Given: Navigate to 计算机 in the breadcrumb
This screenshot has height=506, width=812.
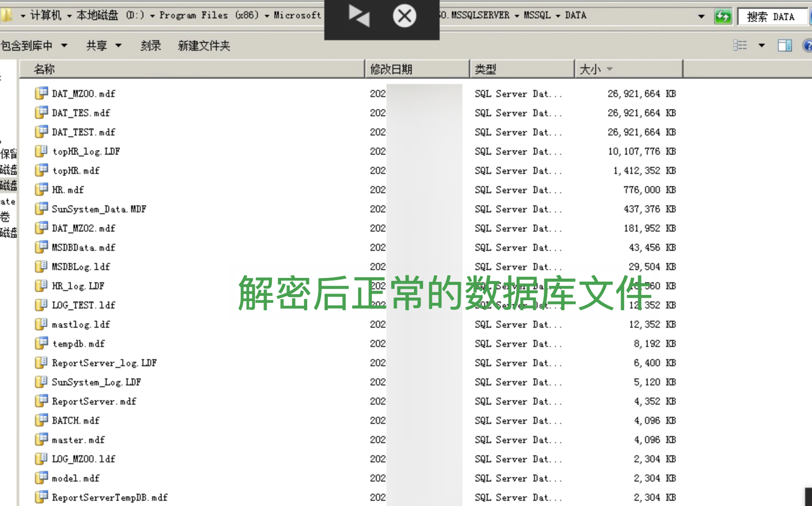Looking at the screenshot, I should tap(46, 16).
